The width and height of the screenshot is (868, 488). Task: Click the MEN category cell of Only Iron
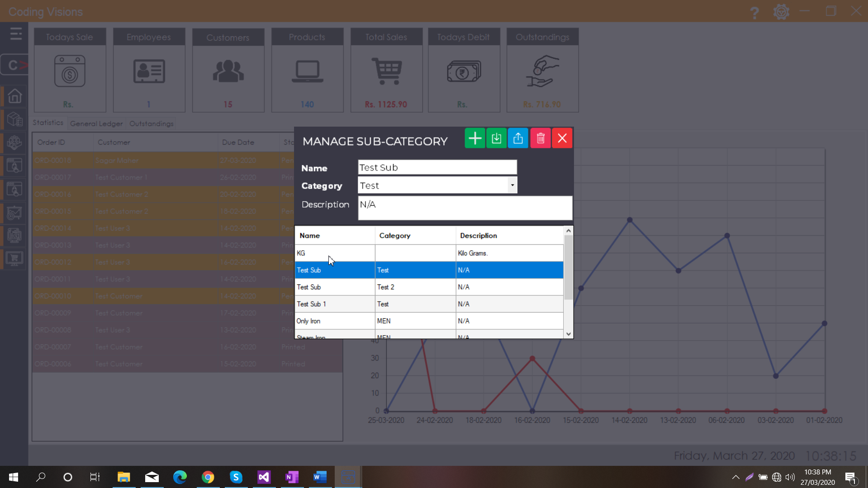pyautogui.click(x=415, y=321)
